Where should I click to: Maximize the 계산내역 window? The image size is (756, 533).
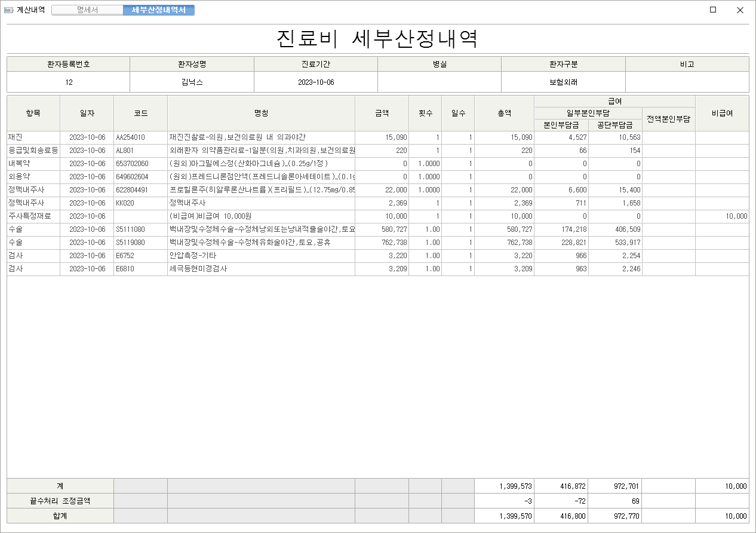[x=712, y=10]
